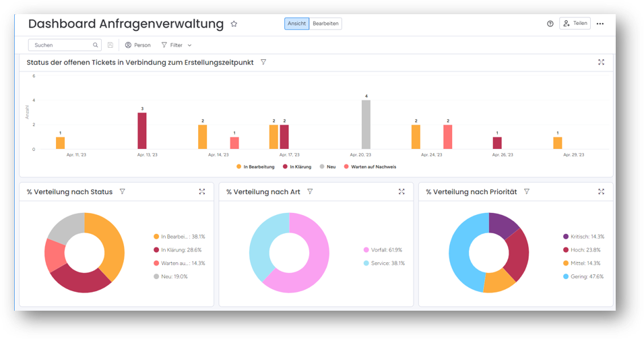The width and height of the screenshot is (644, 339).
Task: Expand Verteilung nach Status widget to fullscreen
Action: pyautogui.click(x=201, y=192)
